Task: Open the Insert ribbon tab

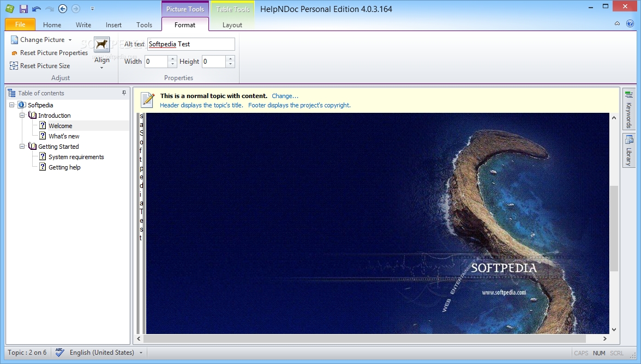Action: click(113, 25)
